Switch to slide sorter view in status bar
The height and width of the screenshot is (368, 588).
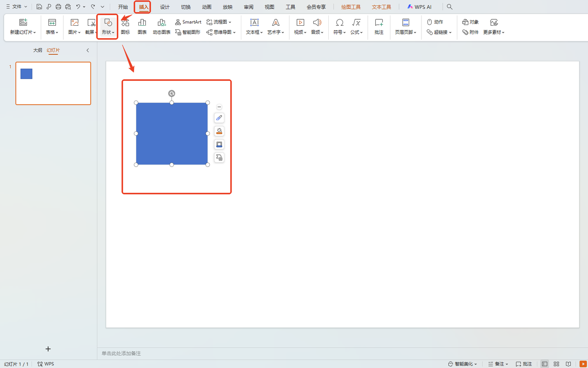(x=556, y=364)
